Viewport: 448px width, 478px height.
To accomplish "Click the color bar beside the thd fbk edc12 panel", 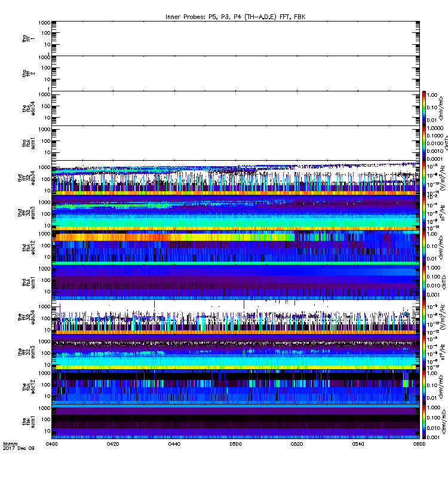I will tap(424, 247).
